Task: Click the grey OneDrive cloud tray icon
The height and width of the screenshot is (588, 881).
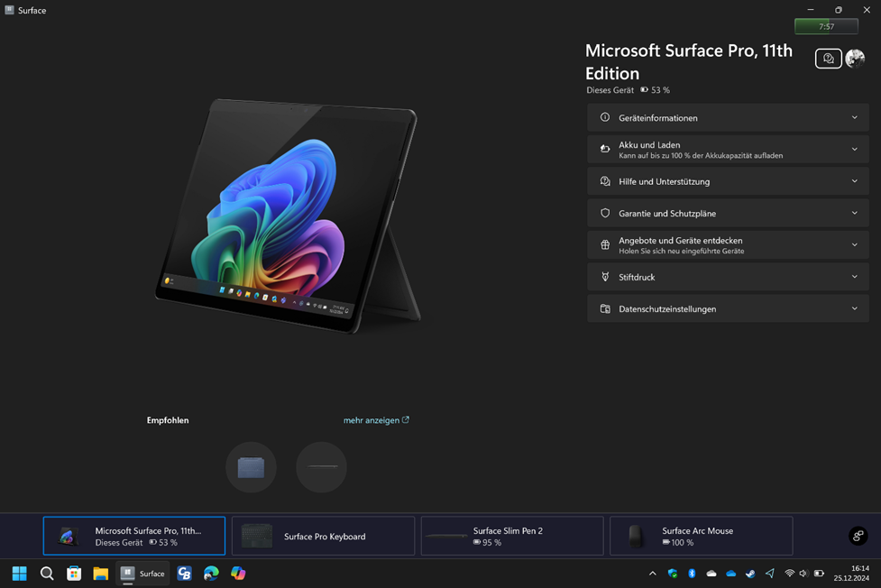Action: point(711,574)
